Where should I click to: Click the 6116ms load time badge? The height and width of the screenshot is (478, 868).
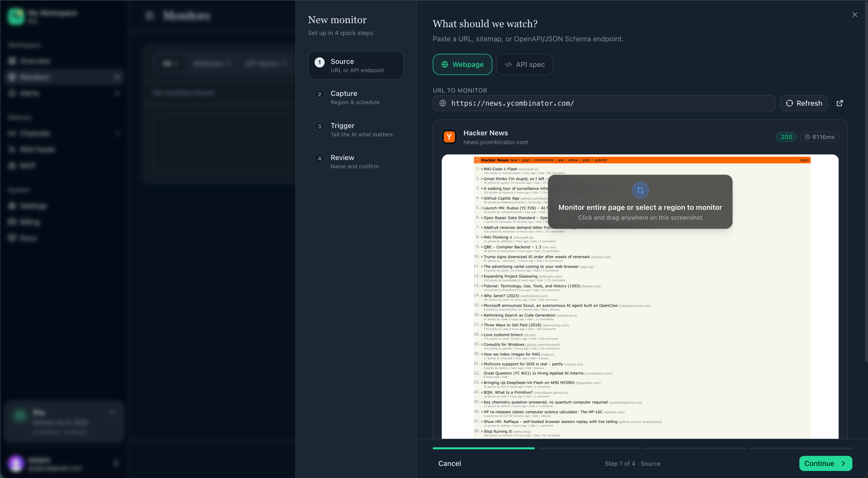(x=819, y=137)
